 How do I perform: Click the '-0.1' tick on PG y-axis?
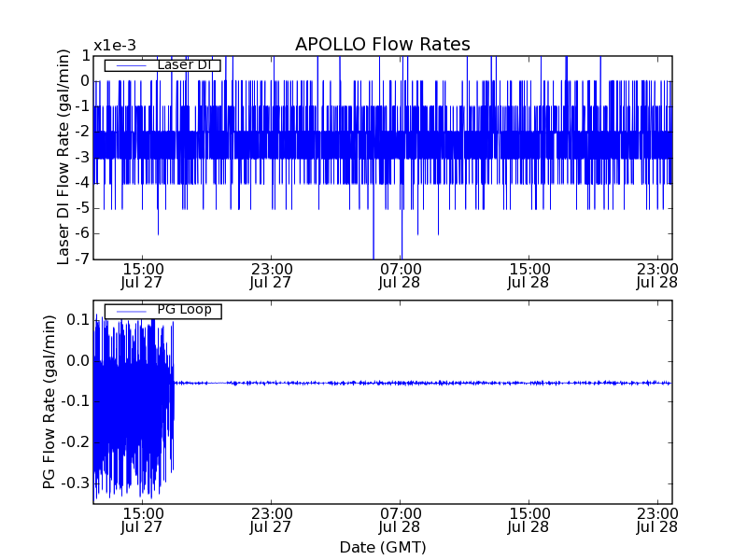75,402
